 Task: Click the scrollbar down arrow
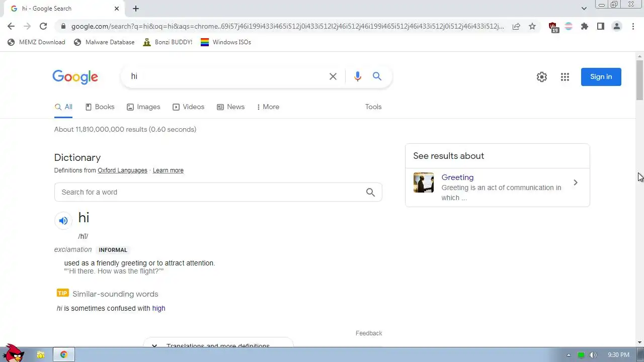point(640,342)
